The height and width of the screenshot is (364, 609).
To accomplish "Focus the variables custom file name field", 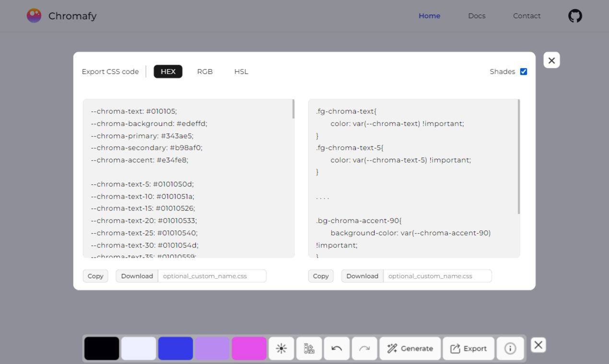I will click(212, 276).
